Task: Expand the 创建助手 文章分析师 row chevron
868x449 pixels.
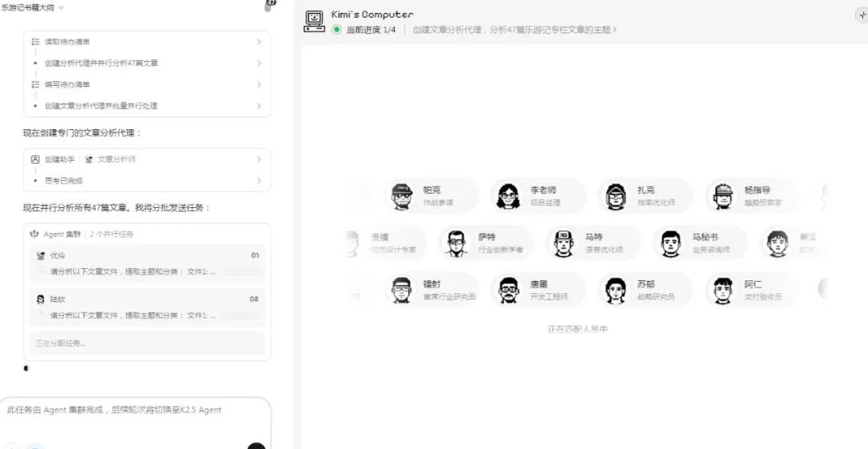Action: pyautogui.click(x=259, y=159)
